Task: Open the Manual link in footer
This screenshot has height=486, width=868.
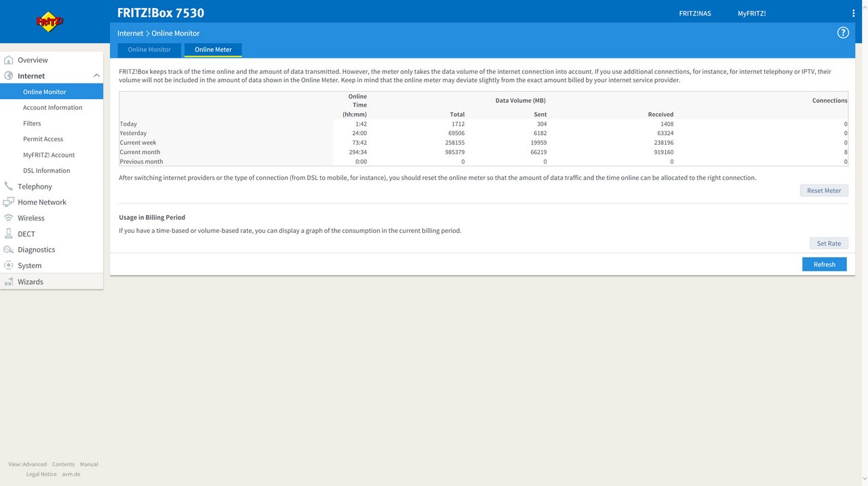Action: [89, 464]
